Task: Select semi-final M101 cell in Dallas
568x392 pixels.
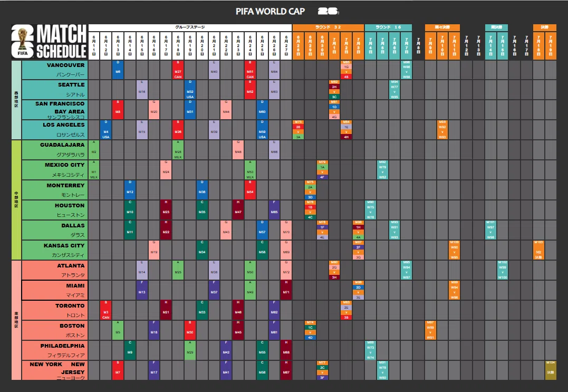Action: [490, 230]
